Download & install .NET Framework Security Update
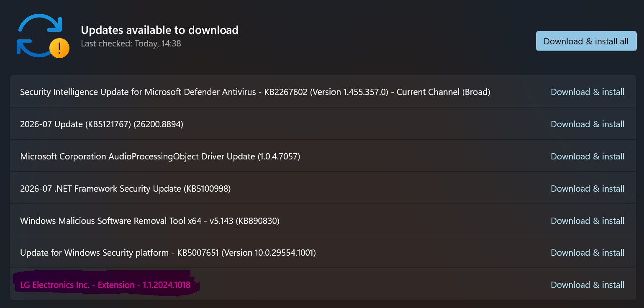Screen dimensions: 644x308 coord(588,188)
